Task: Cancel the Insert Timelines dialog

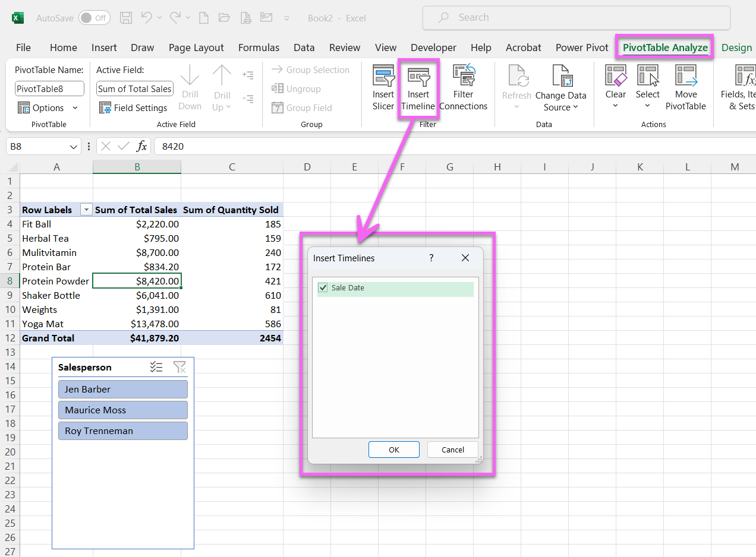Action: point(452,450)
